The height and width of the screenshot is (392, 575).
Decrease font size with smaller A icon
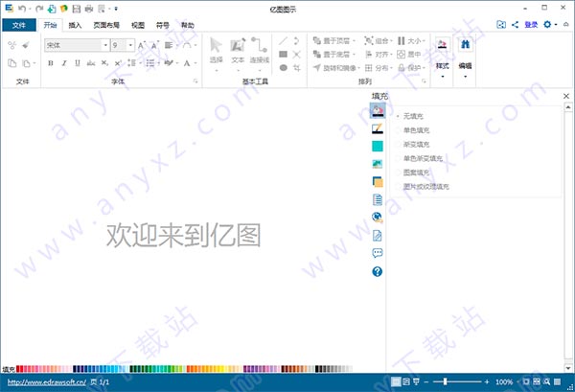click(x=154, y=45)
